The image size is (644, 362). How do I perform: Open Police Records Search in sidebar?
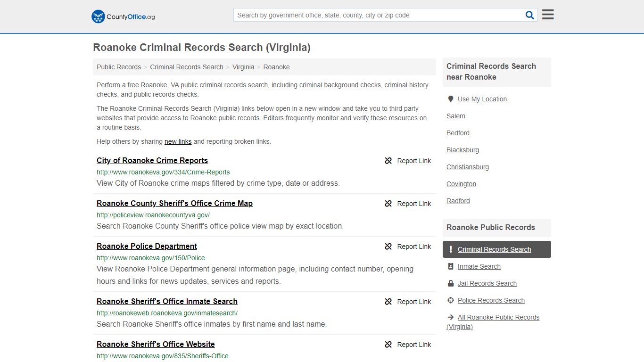(491, 300)
